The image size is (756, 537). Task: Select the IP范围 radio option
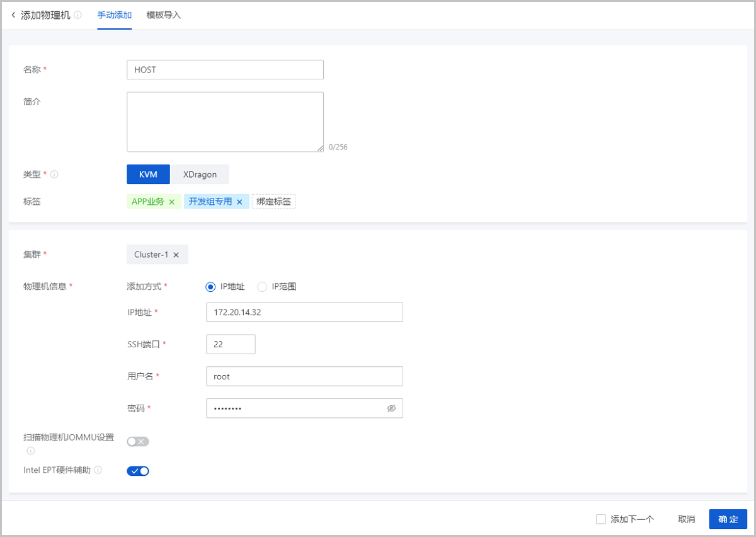262,287
